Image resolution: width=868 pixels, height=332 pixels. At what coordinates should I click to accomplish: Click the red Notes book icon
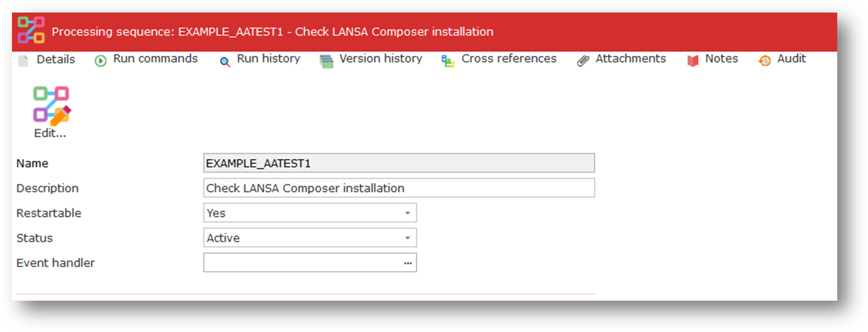(693, 61)
